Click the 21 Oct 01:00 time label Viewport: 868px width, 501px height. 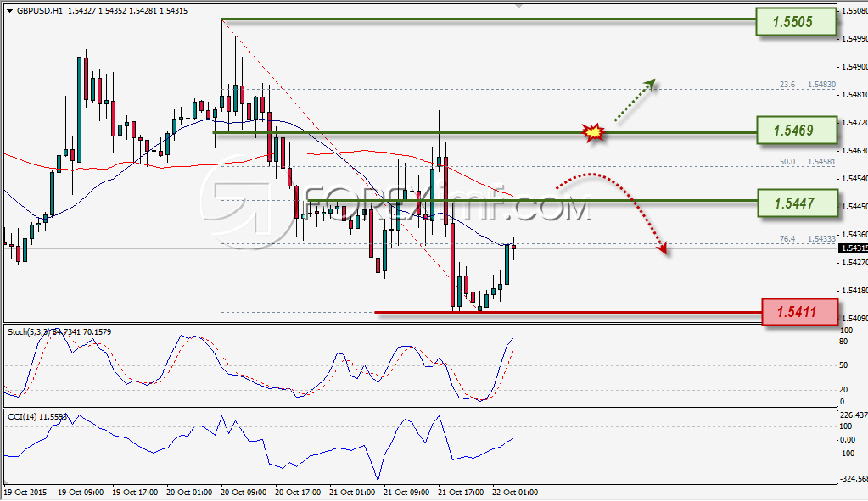[x=351, y=493]
